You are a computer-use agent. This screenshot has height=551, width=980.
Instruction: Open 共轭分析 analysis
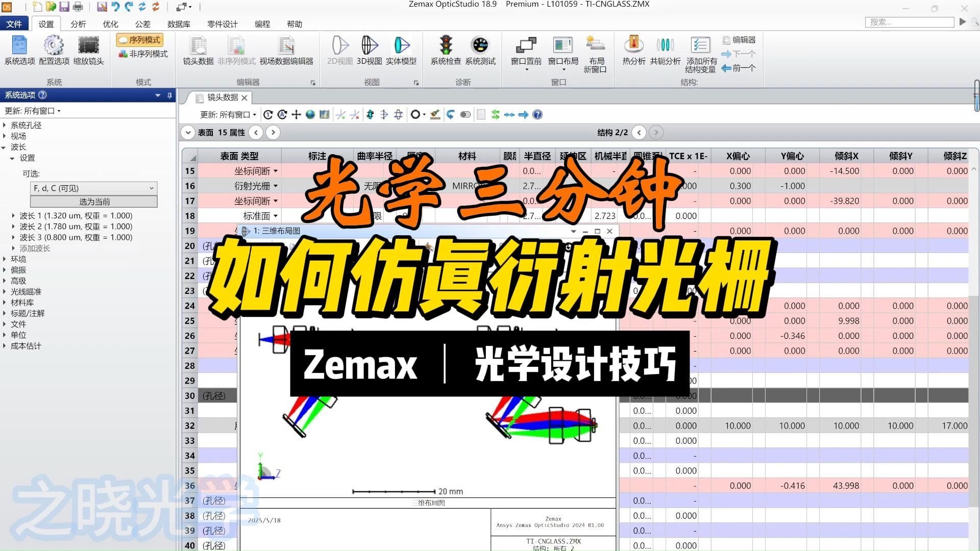(665, 50)
